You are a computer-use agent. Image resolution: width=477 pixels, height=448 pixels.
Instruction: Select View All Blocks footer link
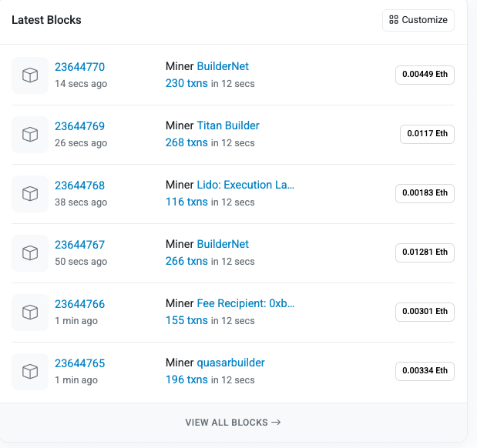[233, 422]
